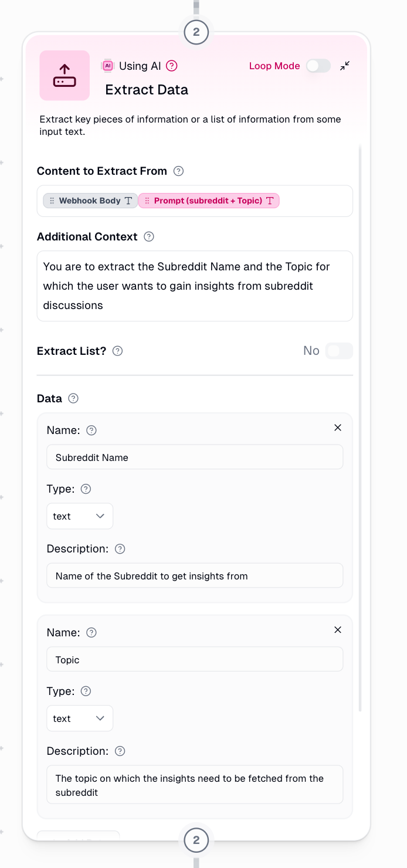Click the step 2 connector at top
This screenshot has height=868, width=407.
coord(196,32)
